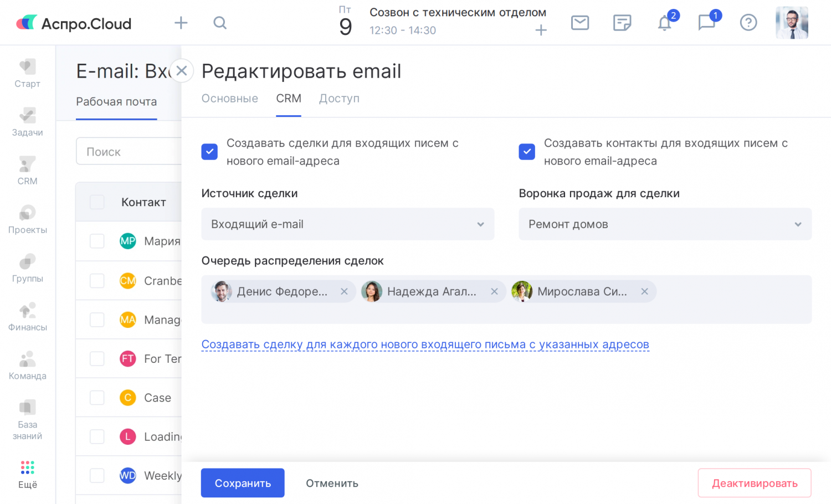Open the Воронка продаж для сделки dropdown

click(665, 224)
